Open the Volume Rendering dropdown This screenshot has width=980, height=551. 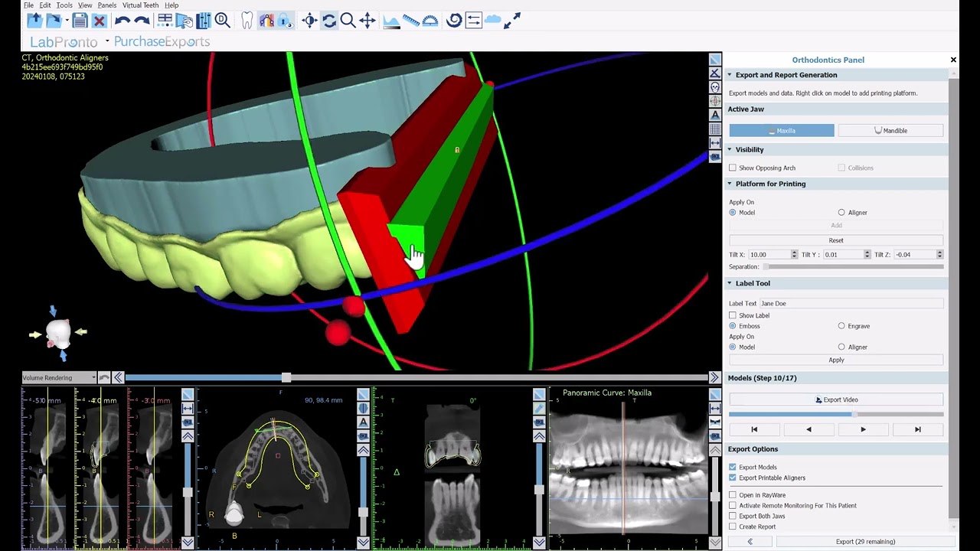pyautogui.click(x=59, y=377)
